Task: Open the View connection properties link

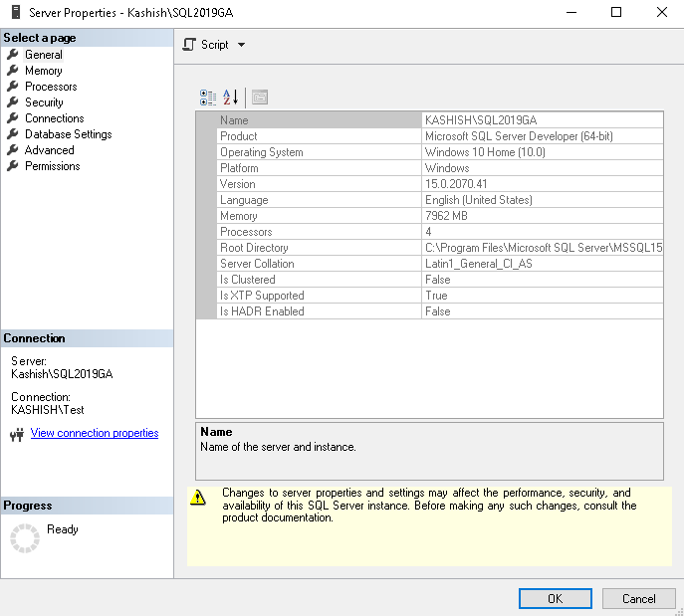Action: (x=95, y=433)
